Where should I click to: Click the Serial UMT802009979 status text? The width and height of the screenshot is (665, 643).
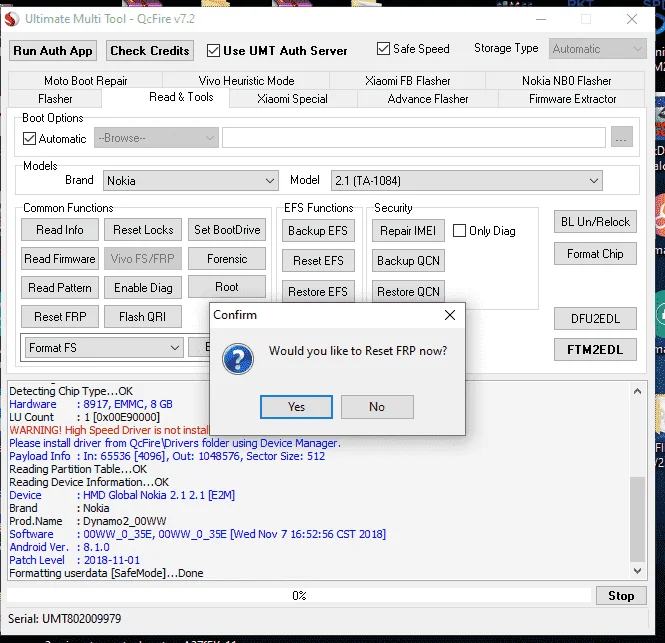pyautogui.click(x=64, y=619)
